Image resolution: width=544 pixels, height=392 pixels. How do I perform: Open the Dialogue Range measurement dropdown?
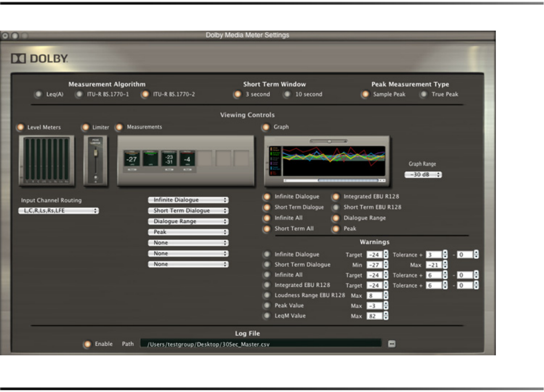tap(188, 221)
